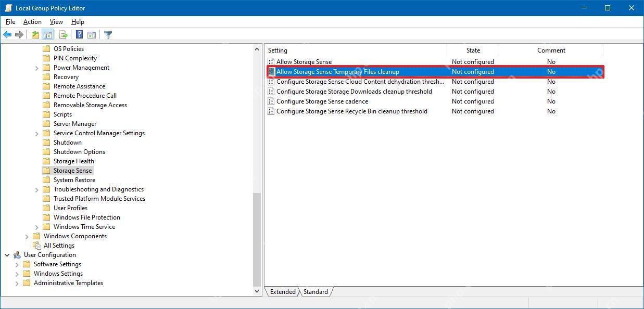Click the blue Back arrow toolbar icon
This screenshot has height=309, width=644.
coord(7,35)
